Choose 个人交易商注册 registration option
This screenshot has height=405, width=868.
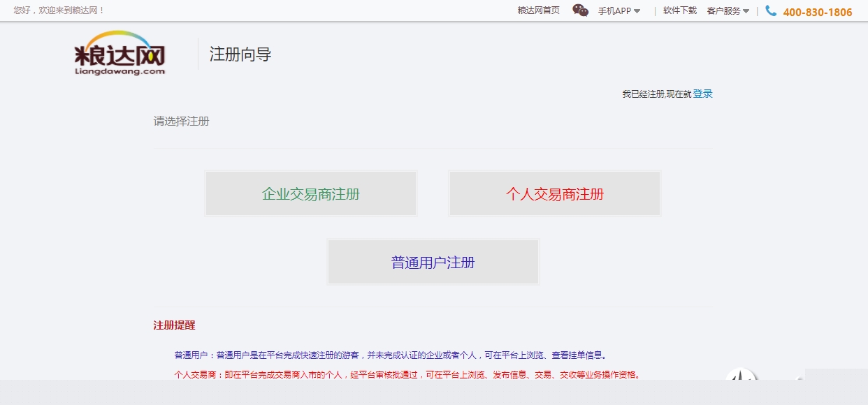pyautogui.click(x=554, y=194)
